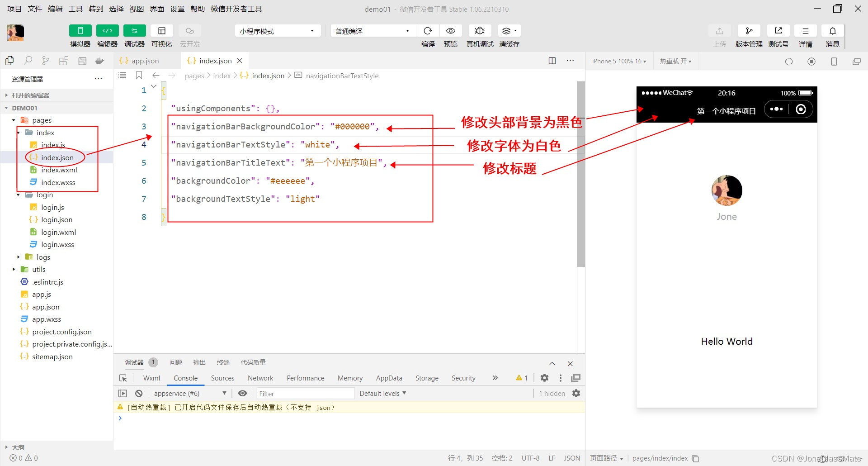This screenshot has width=868, height=466.
Task: Open the 微信开发者工具 menu
Action: [x=236, y=9]
